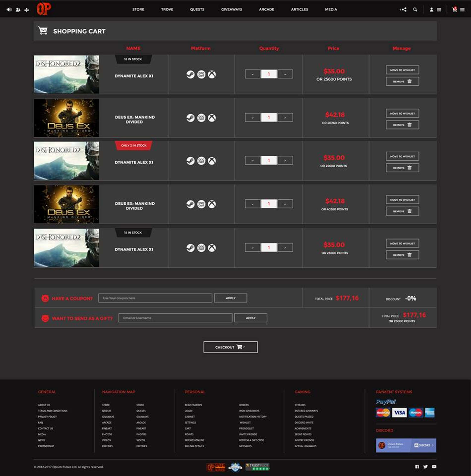Open Privacy Policy footer link
The image size is (471, 476).
click(47, 417)
